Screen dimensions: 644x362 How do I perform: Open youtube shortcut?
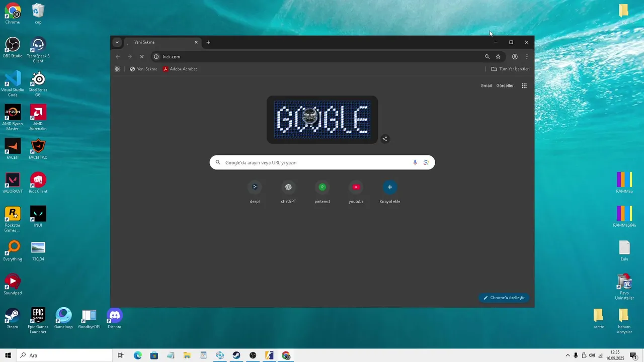pos(356,192)
